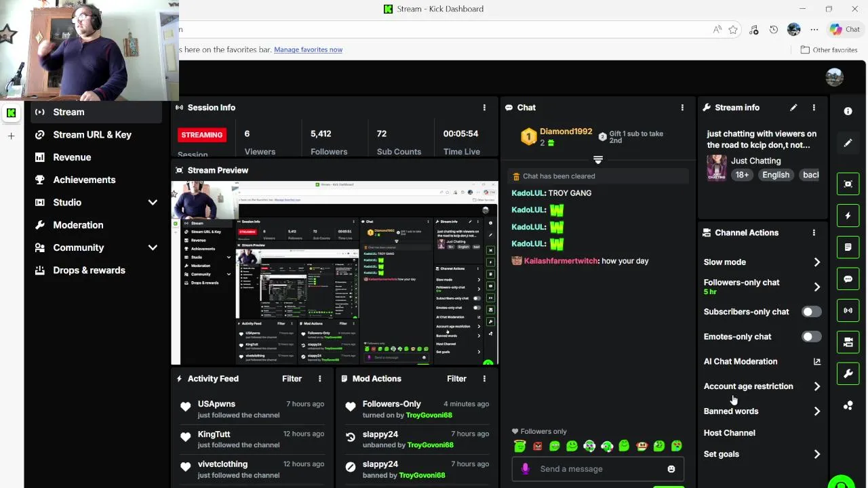Click the purple microphone icon in chat input
Screen dimensions: 868x488
click(x=525, y=469)
